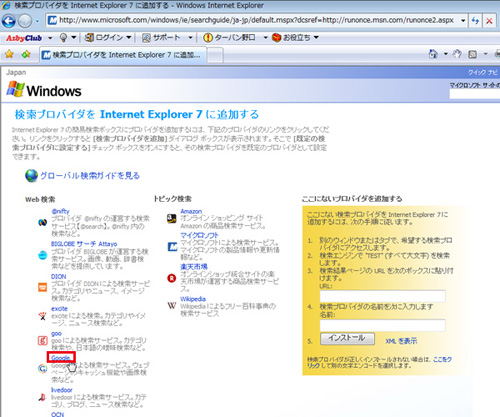This screenshot has width=500, height=417.
Task: Expand the サポート dropdown arrow
Action: pos(190,38)
